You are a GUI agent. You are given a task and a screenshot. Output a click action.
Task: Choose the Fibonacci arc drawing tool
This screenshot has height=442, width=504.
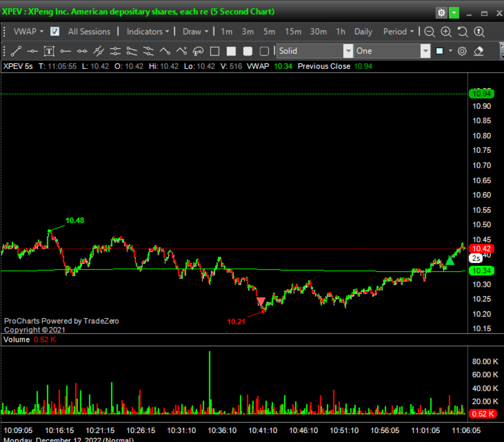[198, 51]
